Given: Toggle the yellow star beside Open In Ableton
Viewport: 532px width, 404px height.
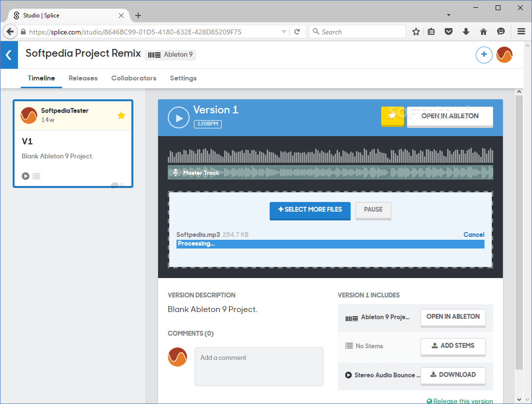Looking at the screenshot, I should coord(392,117).
